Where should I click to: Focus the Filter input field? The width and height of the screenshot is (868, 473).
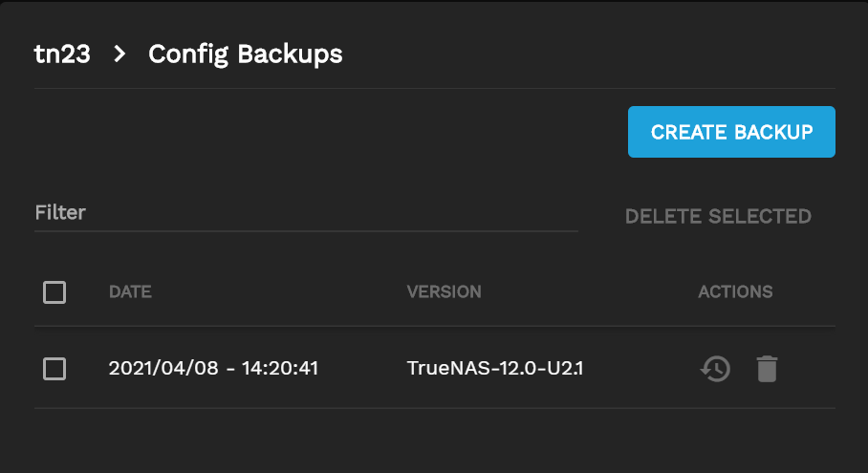(x=306, y=213)
